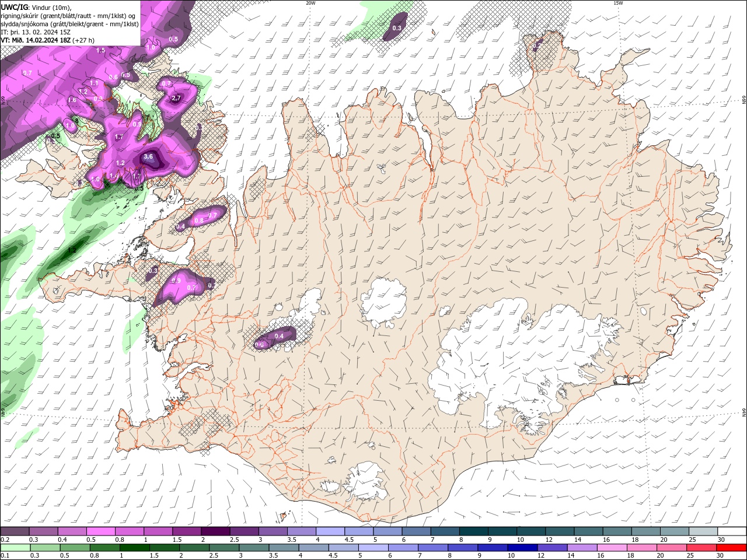This screenshot has width=747, height=560.
Task: Click the darkest purple 2 swatch in top legend row
Action: pyautogui.click(x=215, y=531)
